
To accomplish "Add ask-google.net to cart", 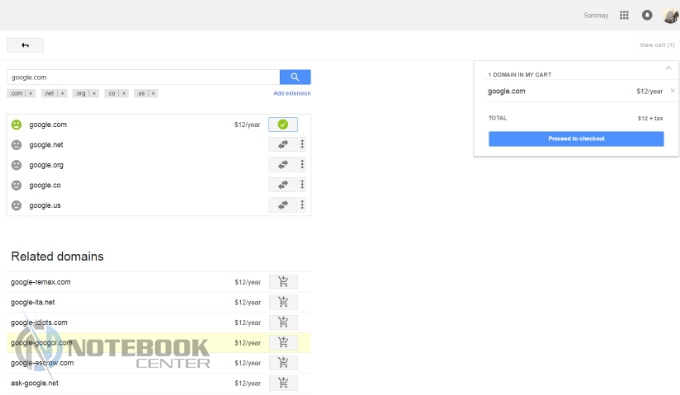I will coord(283,383).
